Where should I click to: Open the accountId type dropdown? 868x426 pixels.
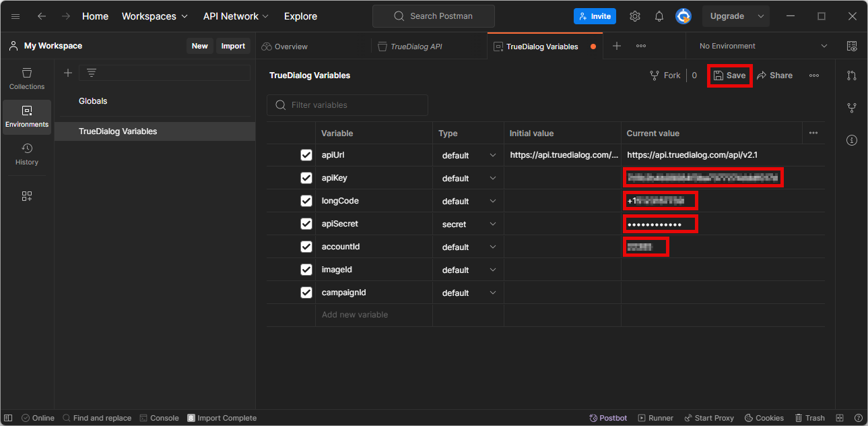pyautogui.click(x=468, y=247)
